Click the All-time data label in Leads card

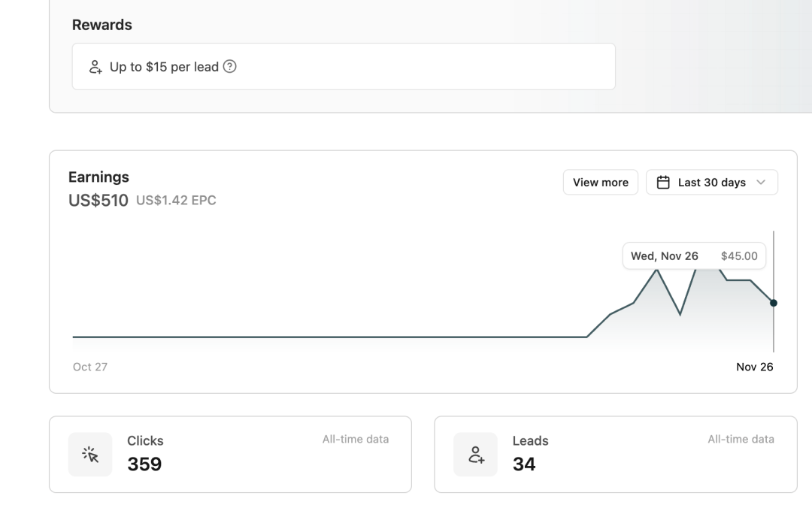coord(741,440)
